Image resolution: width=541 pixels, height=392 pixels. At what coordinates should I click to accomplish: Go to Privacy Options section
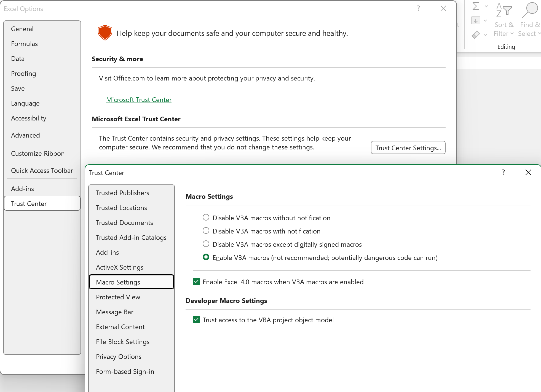click(x=132, y=357)
